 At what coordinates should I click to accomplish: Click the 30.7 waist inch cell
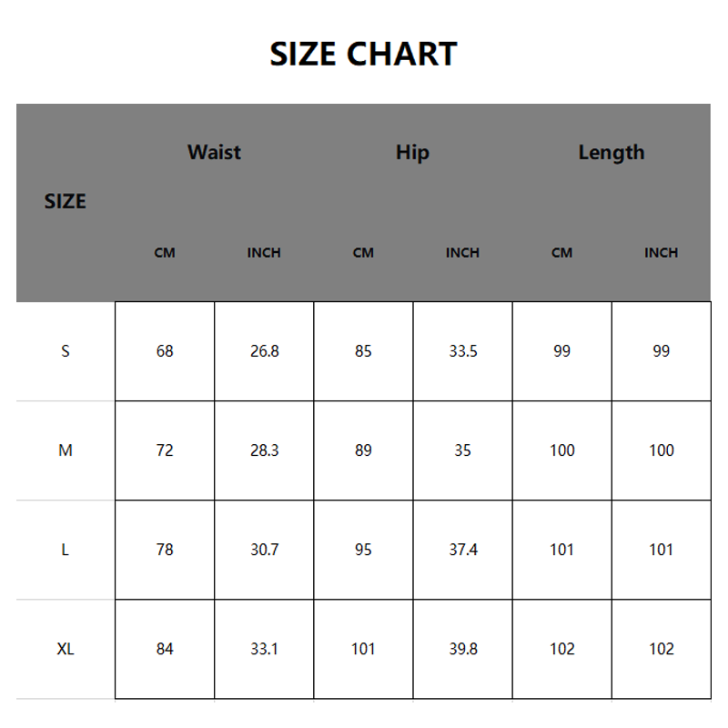[x=264, y=550]
